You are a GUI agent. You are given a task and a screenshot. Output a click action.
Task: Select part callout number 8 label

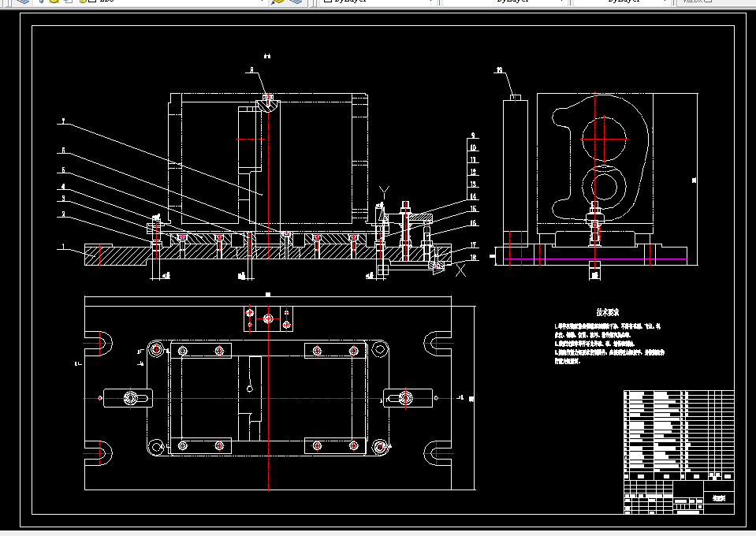(251, 70)
